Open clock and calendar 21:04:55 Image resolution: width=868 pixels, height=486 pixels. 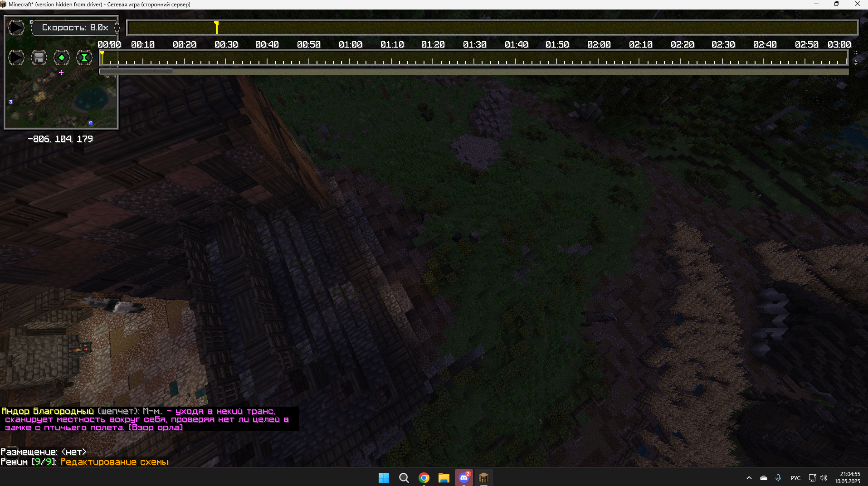pyautogui.click(x=847, y=478)
